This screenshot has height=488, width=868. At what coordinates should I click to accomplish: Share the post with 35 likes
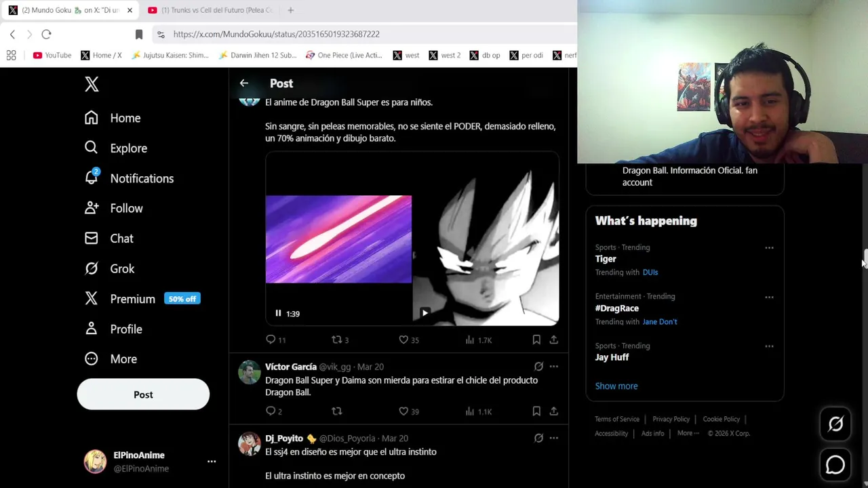point(553,340)
